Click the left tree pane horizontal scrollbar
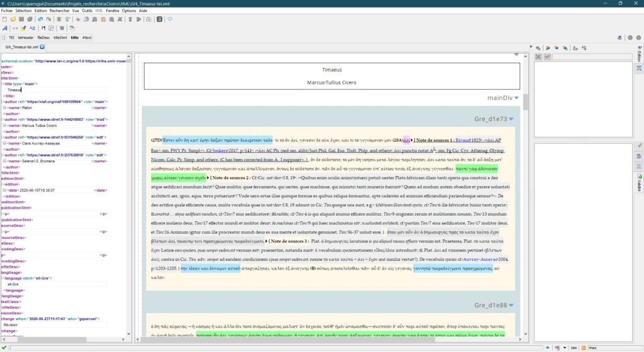644x352 pixels. tap(52, 339)
